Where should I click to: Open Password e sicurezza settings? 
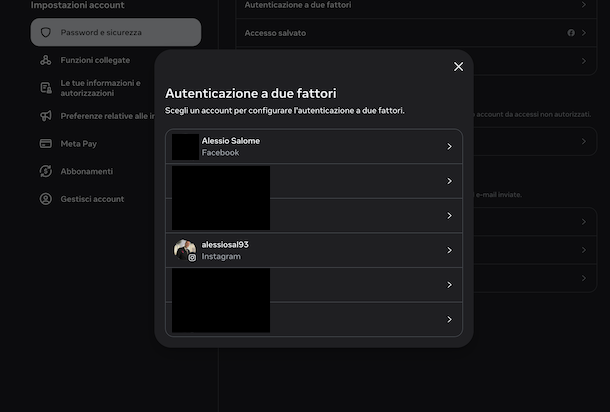click(x=116, y=32)
